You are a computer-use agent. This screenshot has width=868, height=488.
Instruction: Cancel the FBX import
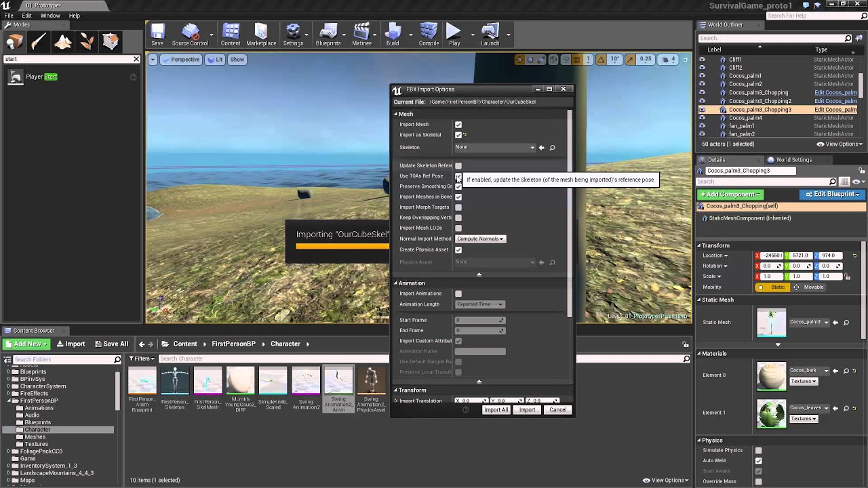point(557,410)
